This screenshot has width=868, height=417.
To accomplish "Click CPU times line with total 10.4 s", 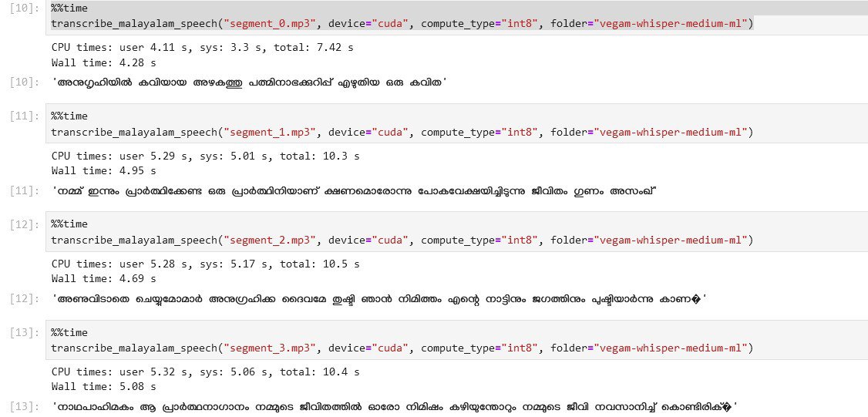I will [205, 372].
